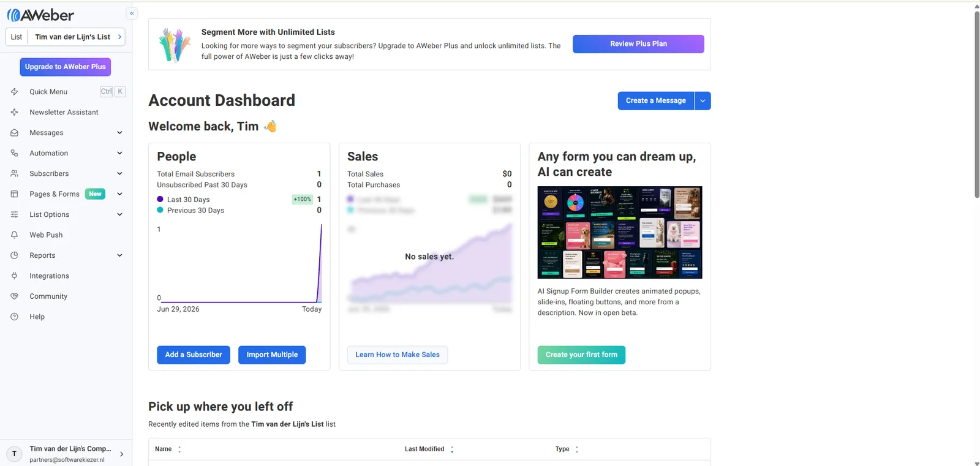Click the Pages & Forms layout icon
Screen dimensions: 980x466
coord(14,194)
